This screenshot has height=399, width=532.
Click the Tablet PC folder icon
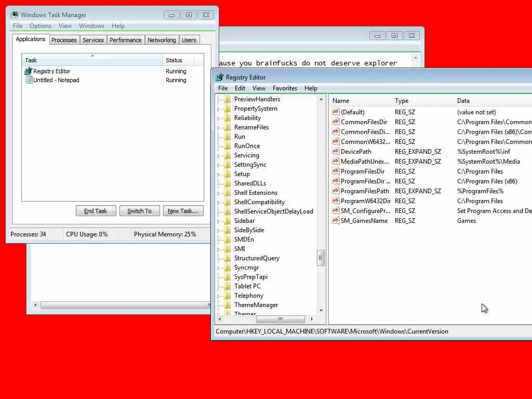pos(228,286)
